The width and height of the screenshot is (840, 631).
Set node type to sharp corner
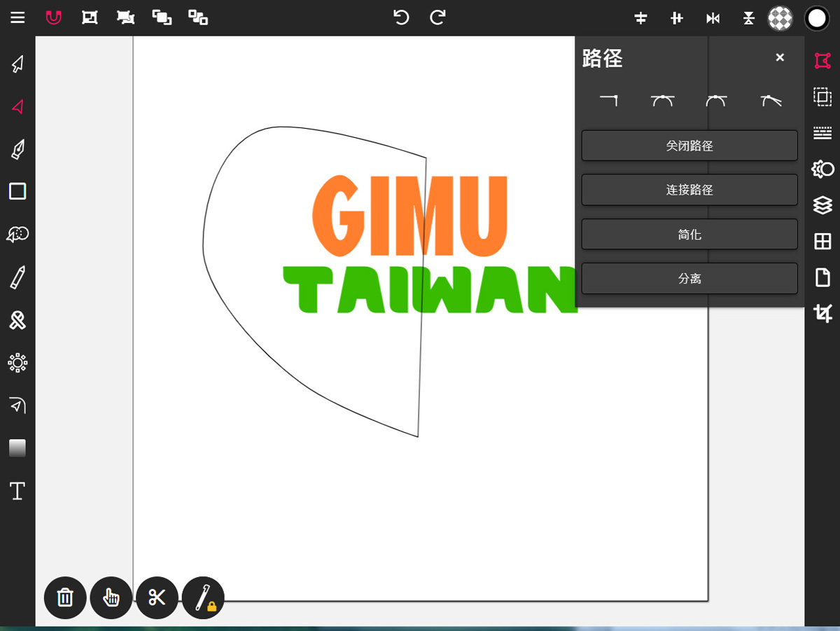pyautogui.click(x=608, y=101)
